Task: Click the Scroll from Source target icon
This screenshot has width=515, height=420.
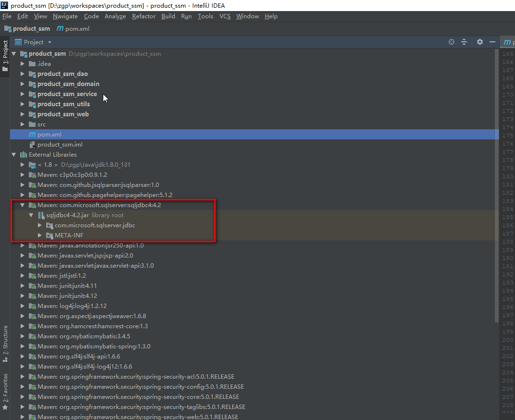Action: [x=451, y=42]
